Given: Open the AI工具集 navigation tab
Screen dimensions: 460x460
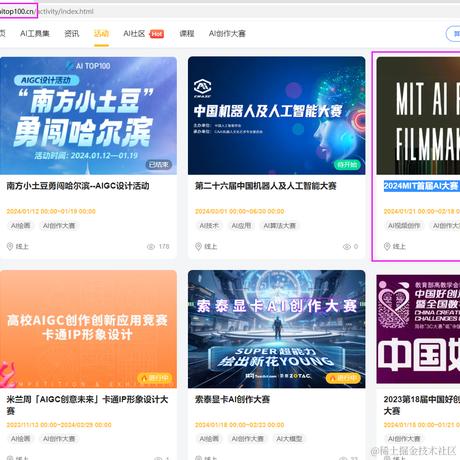Looking at the screenshot, I should [x=35, y=33].
